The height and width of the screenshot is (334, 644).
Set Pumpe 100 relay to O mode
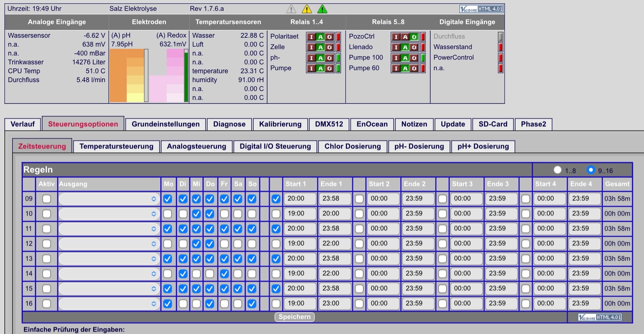click(x=414, y=58)
